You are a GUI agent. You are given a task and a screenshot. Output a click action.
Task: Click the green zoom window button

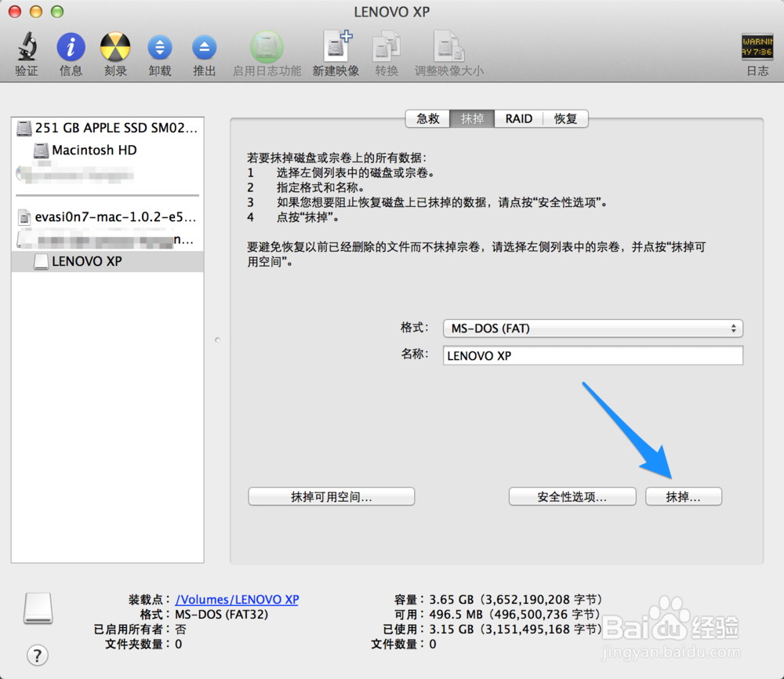pos(57,12)
